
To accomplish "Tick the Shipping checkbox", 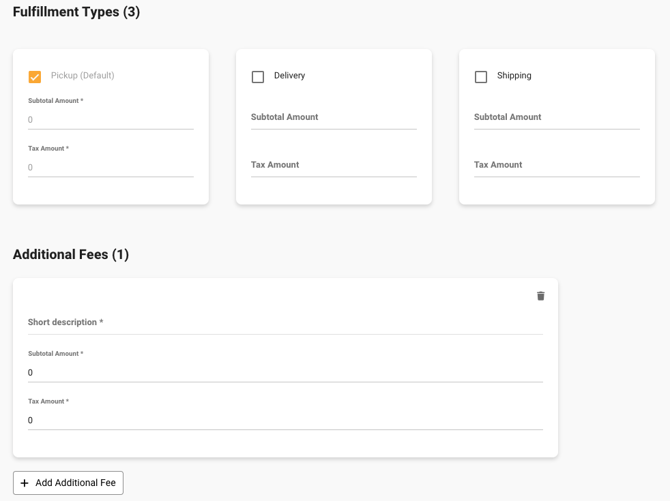I will tap(481, 77).
